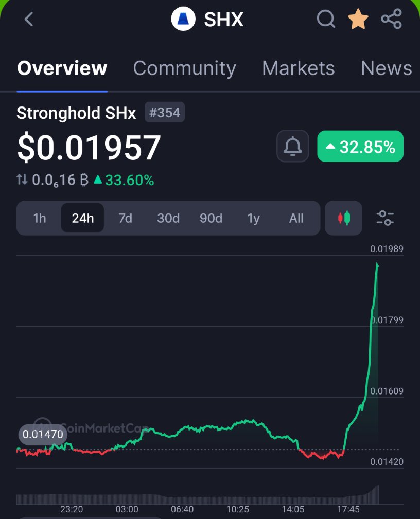
Task: Switch to candlestick chart view
Action: [343, 218]
